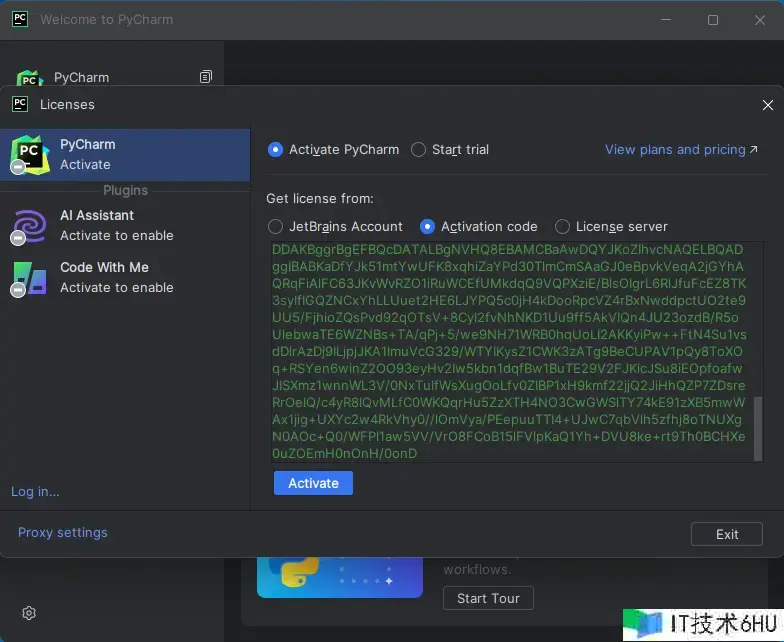
Task: Click the PyCharm logo icon in Licenses list
Action: pyautogui.click(x=29, y=154)
